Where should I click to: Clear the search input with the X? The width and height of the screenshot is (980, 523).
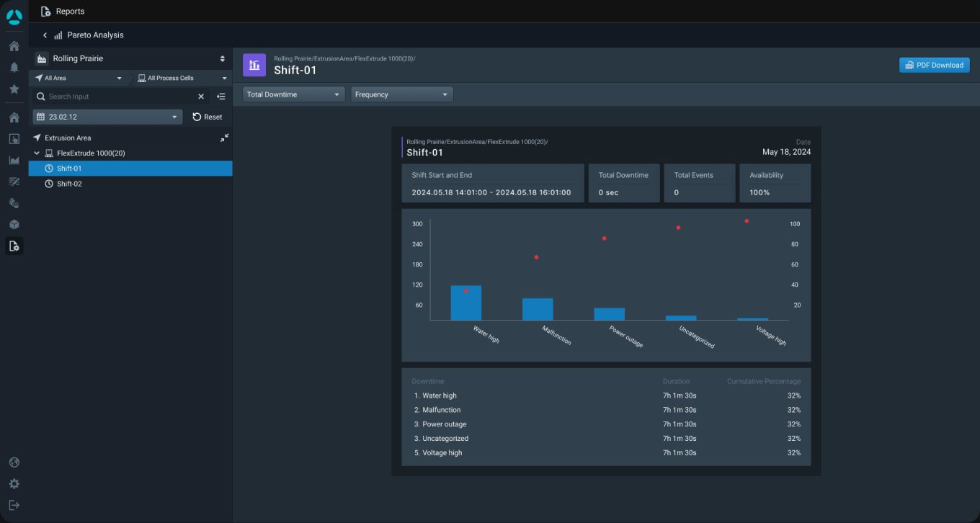pyautogui.click(x=201, y=97)
